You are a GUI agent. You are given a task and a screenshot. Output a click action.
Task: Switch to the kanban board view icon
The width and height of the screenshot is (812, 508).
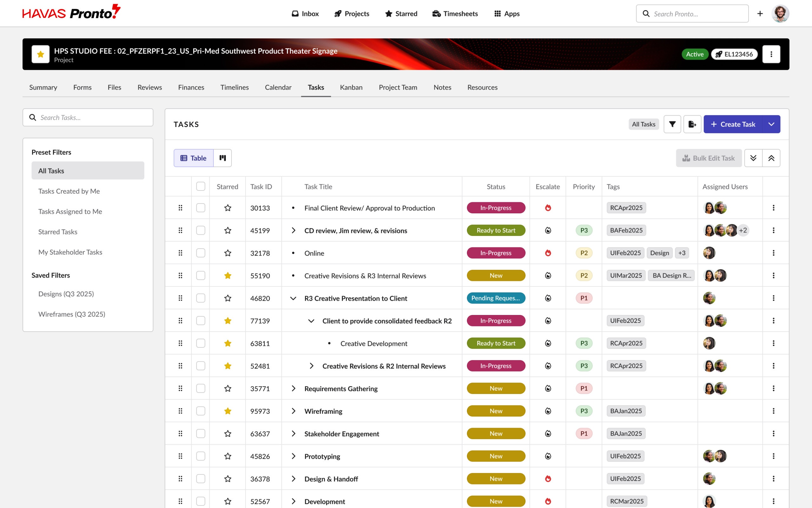[222, 158]
